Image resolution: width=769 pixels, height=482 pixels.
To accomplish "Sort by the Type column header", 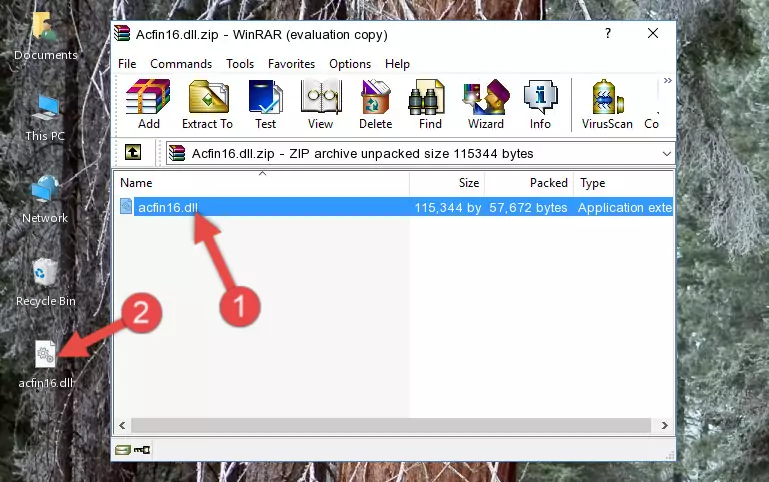I will click(624, 182).
